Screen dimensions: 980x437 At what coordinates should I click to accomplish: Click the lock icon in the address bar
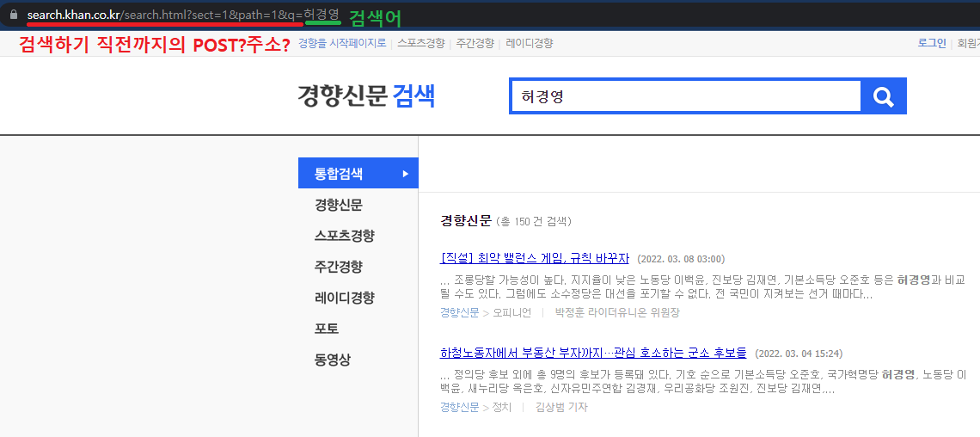click(x=15, y=15)
